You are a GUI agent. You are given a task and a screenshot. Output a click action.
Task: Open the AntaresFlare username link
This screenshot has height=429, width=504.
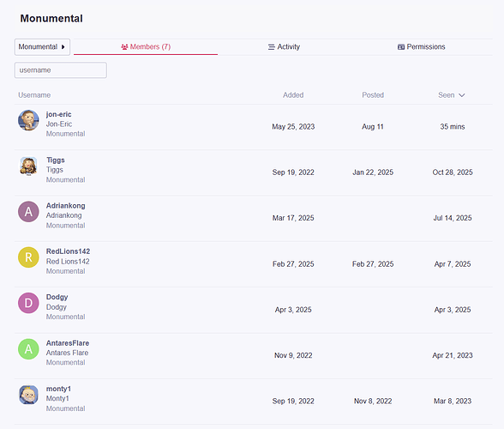pyautogui.click(x=68, y=343)
